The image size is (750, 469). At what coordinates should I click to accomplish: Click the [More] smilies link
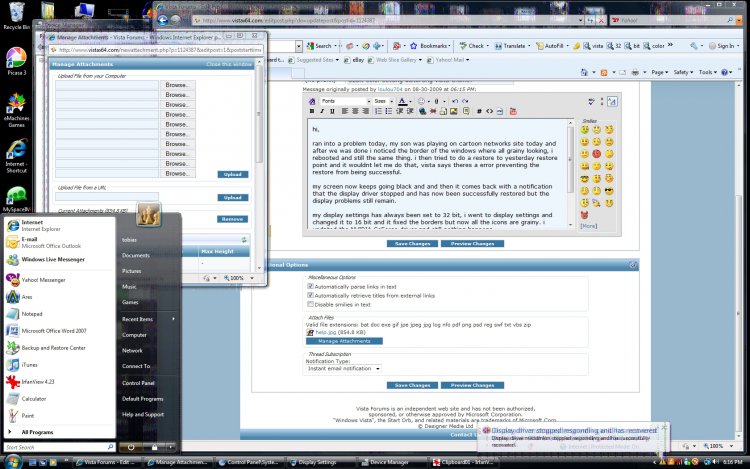(x=588, y=226)
